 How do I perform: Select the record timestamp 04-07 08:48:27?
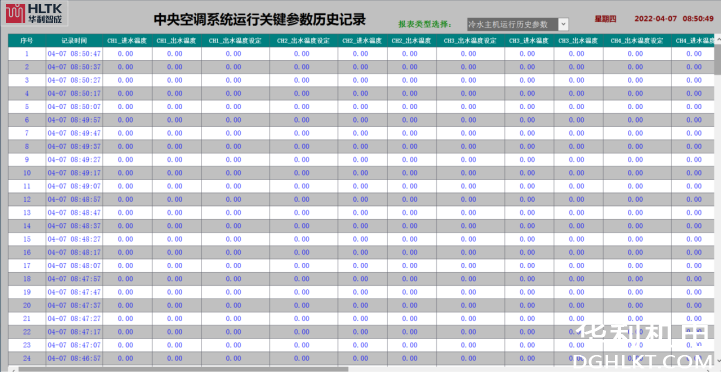[x=74, y=239]
